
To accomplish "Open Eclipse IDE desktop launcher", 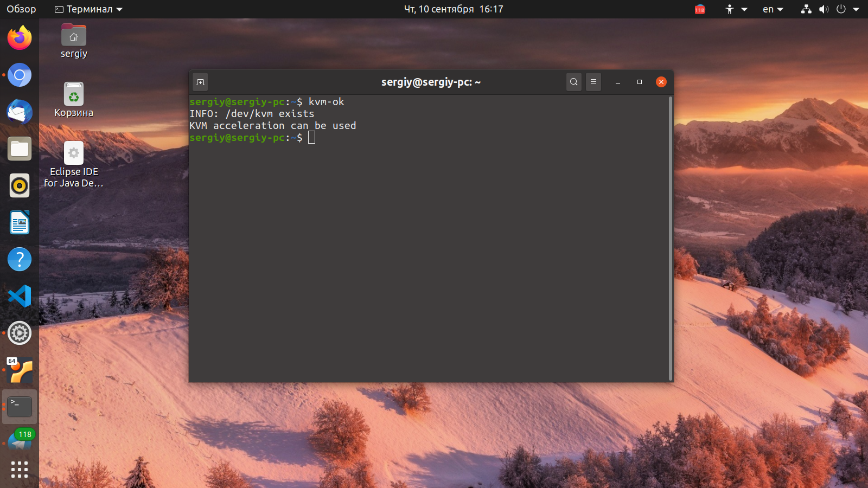I will pos(74,165).
